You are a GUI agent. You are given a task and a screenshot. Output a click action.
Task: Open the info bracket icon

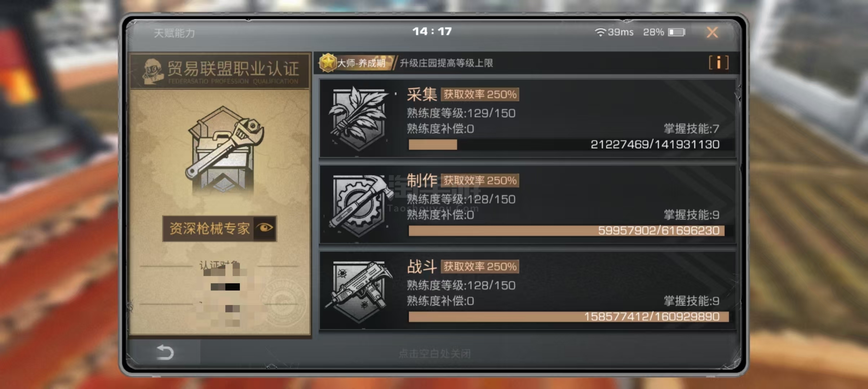(x=718, y=63)
